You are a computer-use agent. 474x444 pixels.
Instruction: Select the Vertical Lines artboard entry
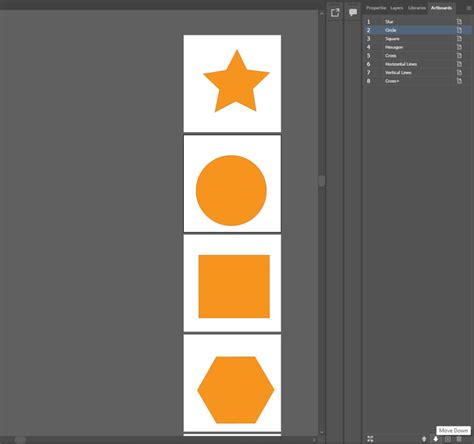point(418,72)
